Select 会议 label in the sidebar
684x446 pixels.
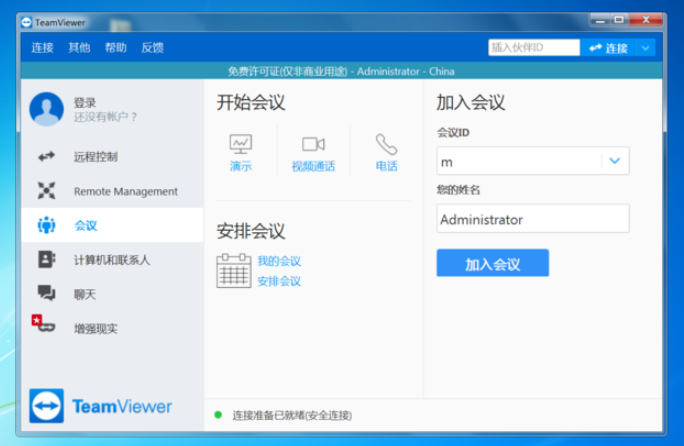pyautogui.click(x=86, y=225)
